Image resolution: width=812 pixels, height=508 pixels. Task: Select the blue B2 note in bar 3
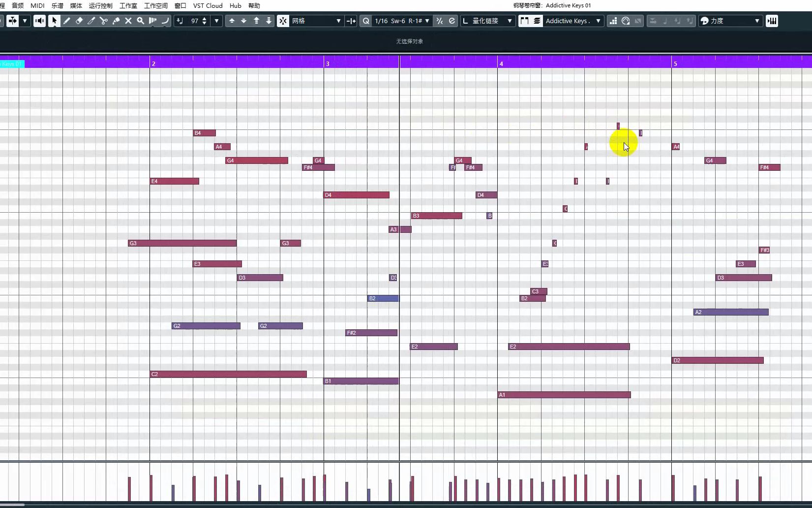tap(383, 298)
